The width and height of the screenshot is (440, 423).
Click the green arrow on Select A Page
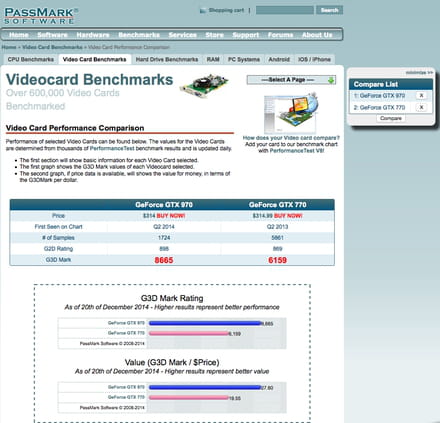pyautogui.click(x=331, y=80)
